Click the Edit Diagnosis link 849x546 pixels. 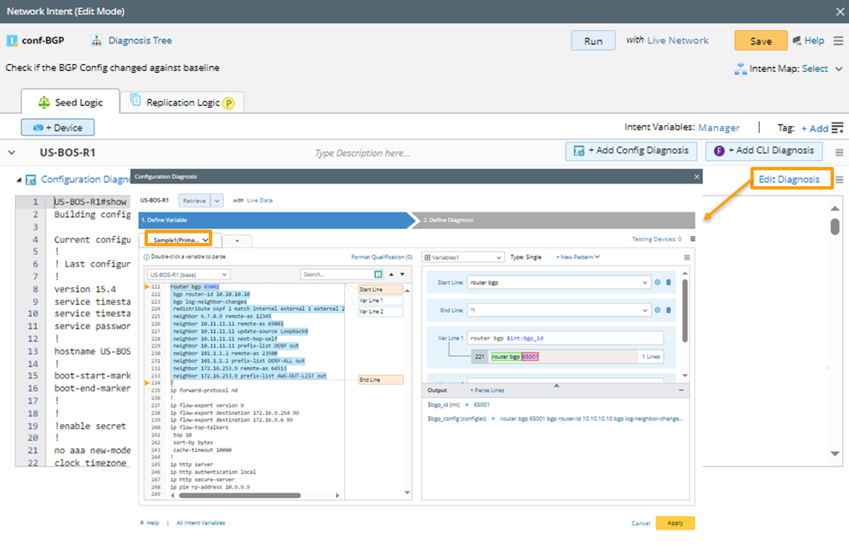click(x=789, y=180)
